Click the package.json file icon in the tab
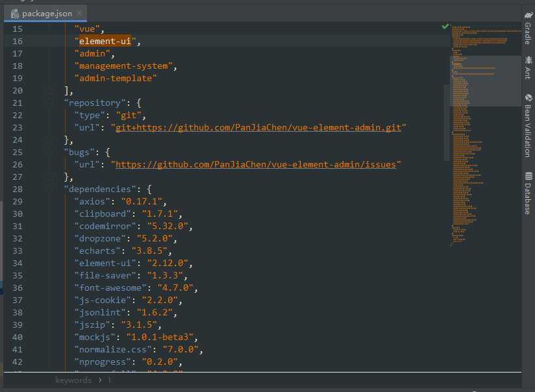The width and height of the screenshot is (535, 392). coord(15,14)
